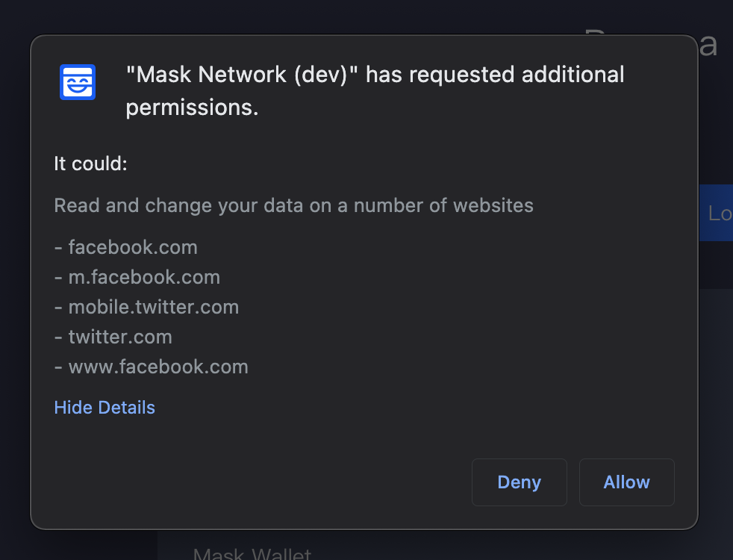Click the Mask Wallet text below the dialog
Image resolution: width=733 pixels, height=560 pixels.
point(252,553)
